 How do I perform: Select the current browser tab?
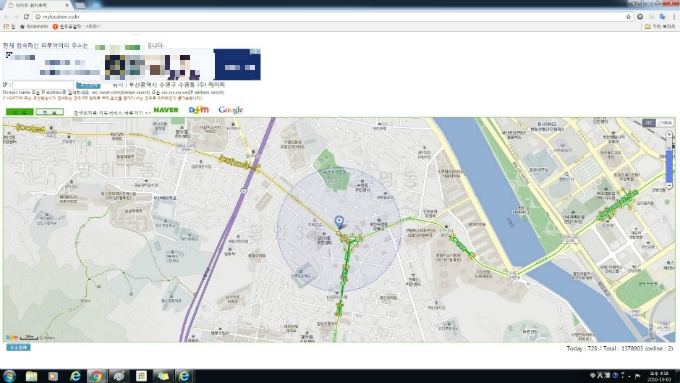click(x=38, y=5)
